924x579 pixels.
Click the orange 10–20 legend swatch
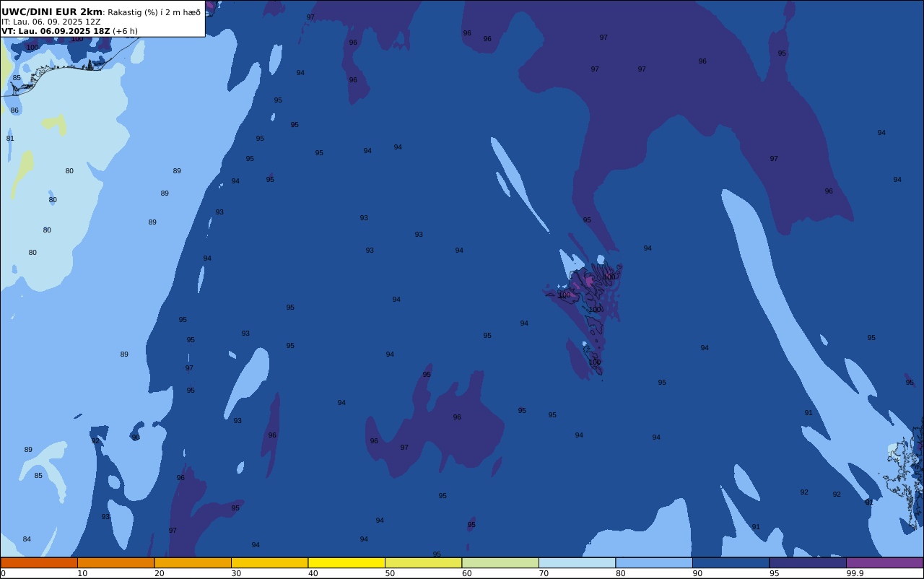click(115, 562)
